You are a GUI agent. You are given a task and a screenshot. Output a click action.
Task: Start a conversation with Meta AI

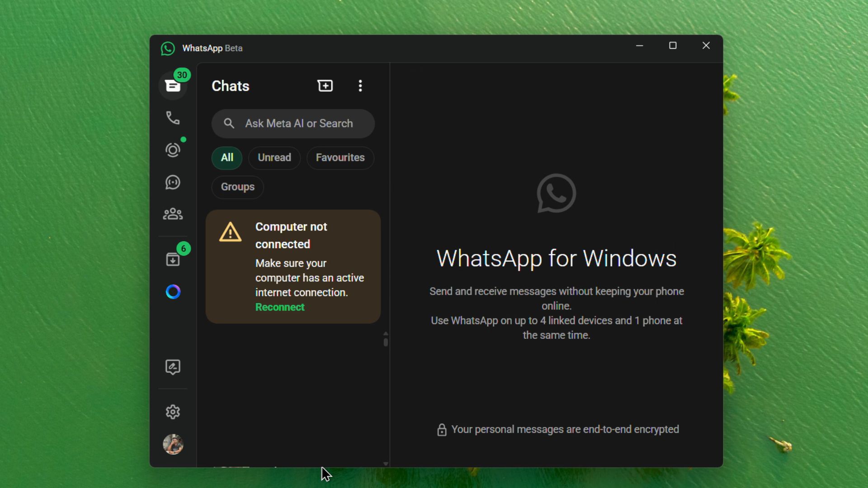[172, 291]
